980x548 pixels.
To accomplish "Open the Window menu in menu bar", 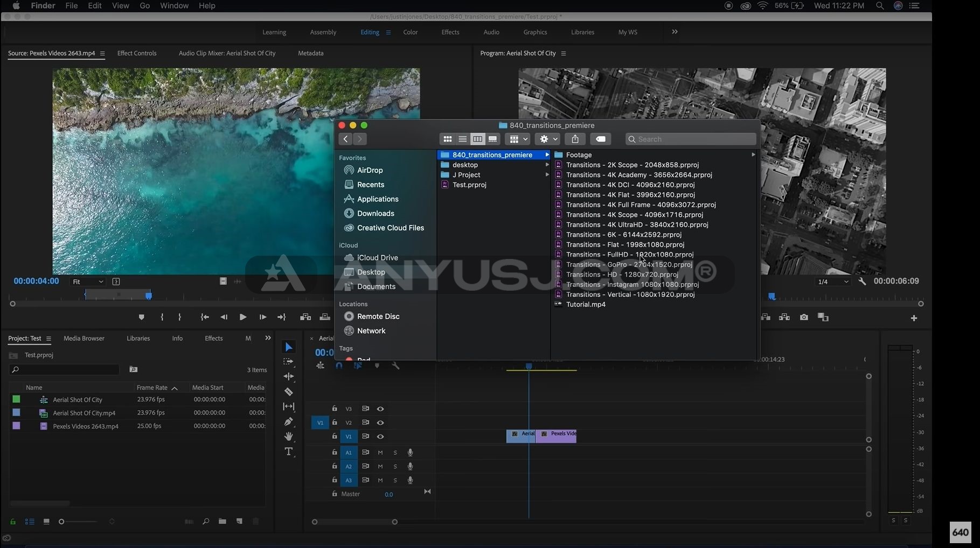I will tap(174, 5).
